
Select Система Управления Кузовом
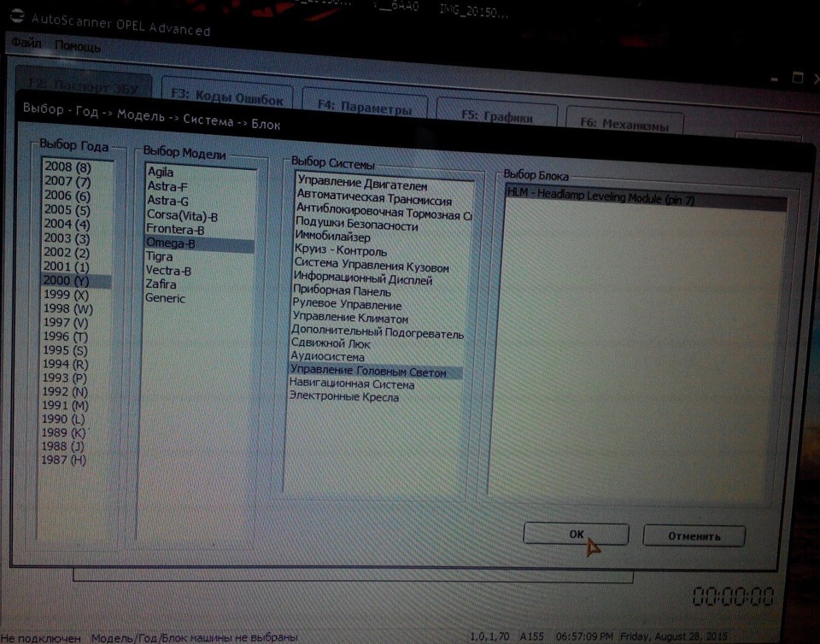[372, 266]
